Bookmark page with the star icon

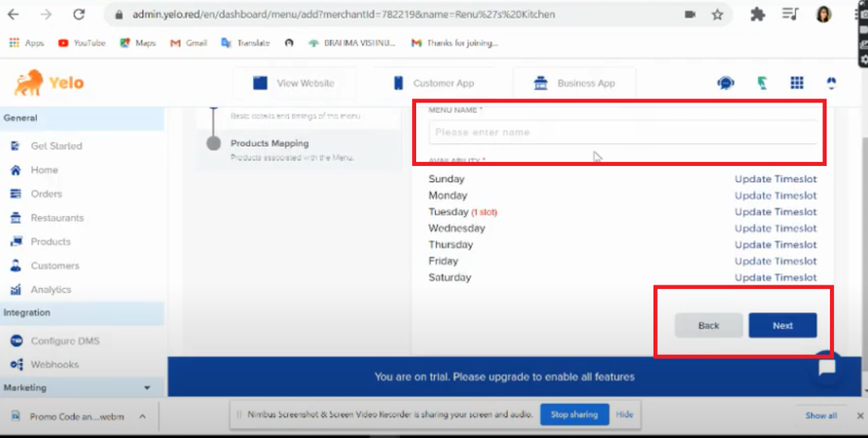pos(717,14)
